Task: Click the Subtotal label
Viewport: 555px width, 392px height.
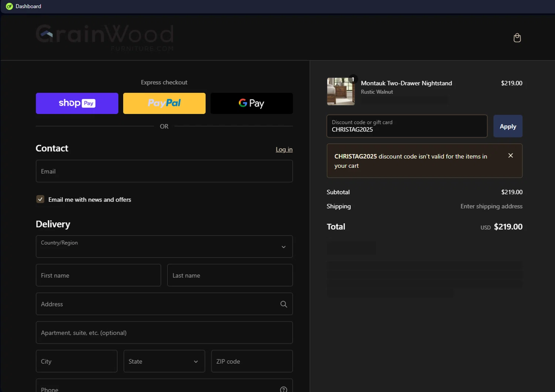Action: [x=338, y=192]
